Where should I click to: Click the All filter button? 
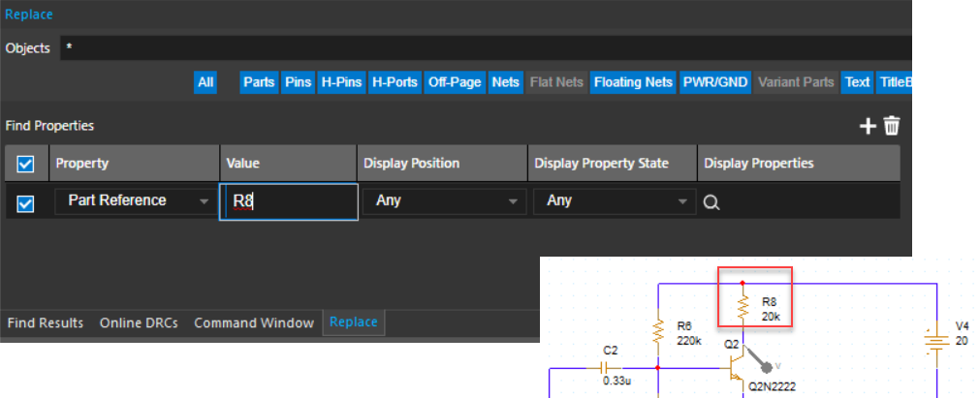[205, 82]
